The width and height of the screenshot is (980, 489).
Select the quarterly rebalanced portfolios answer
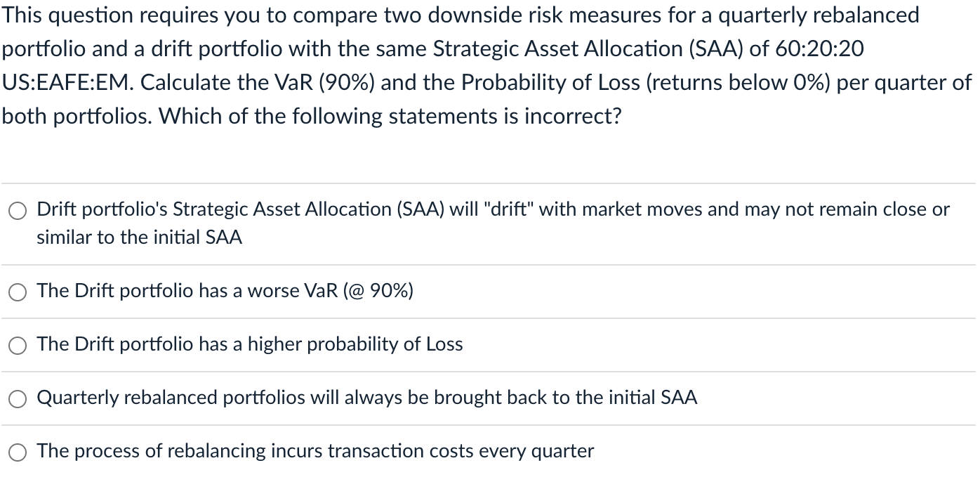17,398
